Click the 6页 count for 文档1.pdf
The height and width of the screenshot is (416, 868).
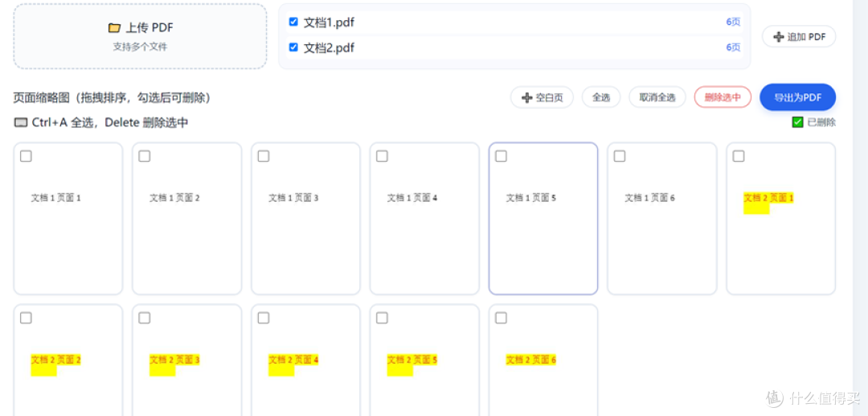733,23
